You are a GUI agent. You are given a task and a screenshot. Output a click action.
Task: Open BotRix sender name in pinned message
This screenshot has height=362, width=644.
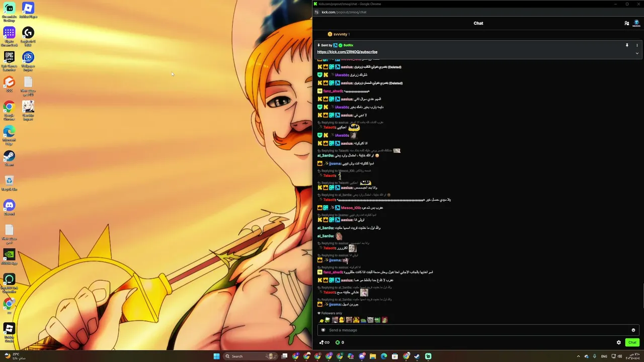click(348, 45)
